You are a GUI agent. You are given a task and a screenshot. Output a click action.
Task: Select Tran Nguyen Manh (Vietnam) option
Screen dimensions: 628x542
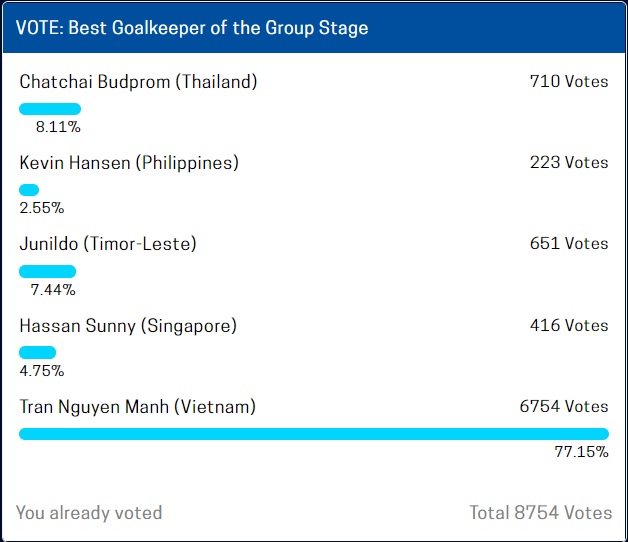pyautogui.click(x=137, y=407)
